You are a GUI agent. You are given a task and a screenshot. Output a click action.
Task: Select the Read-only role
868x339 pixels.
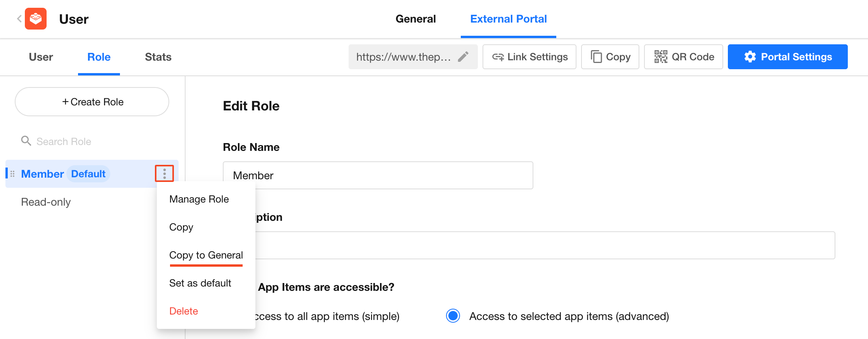tap(46, 202)
